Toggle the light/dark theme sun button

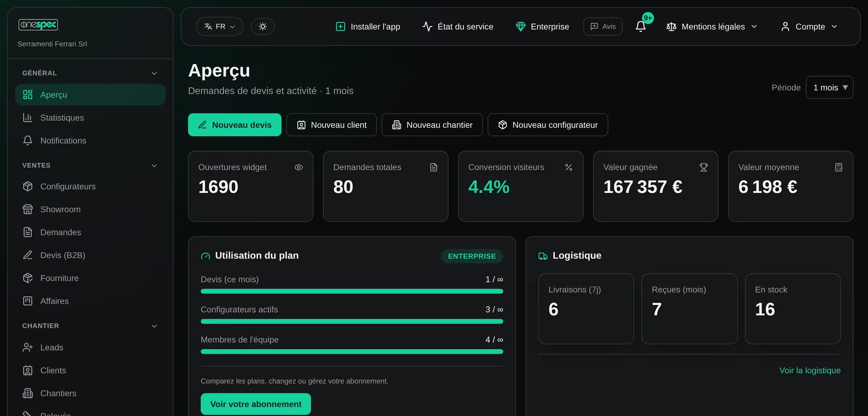263,26
